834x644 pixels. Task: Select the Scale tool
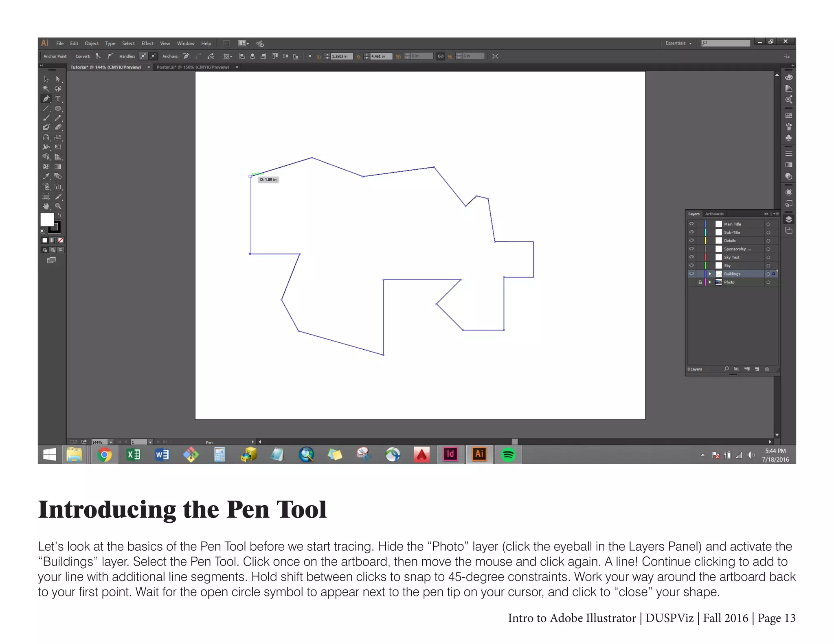58,138
